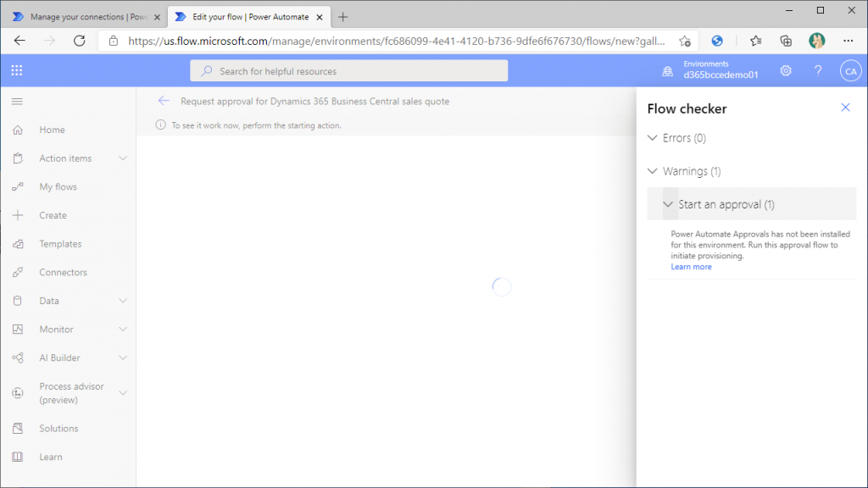Image resolution: width=868 pixels, height=488 pixels.
Task: Open the CA account avatar
Action: [x=850, y=71]
